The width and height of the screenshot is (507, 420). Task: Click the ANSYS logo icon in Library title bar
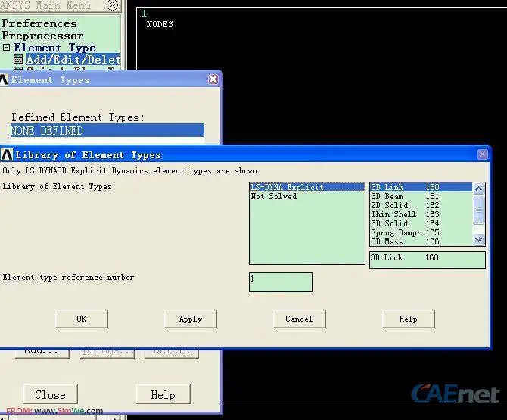pyautogui.click(x=7, y=155)
